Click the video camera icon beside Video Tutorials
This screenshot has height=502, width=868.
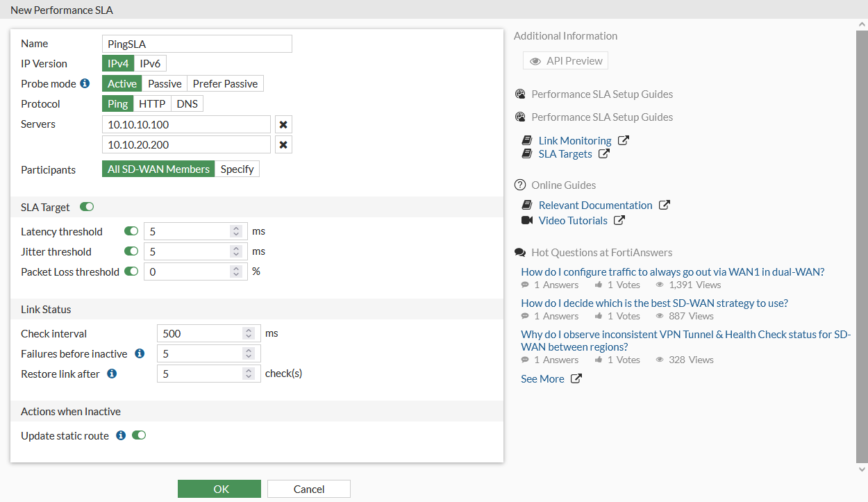pos(526,220)
